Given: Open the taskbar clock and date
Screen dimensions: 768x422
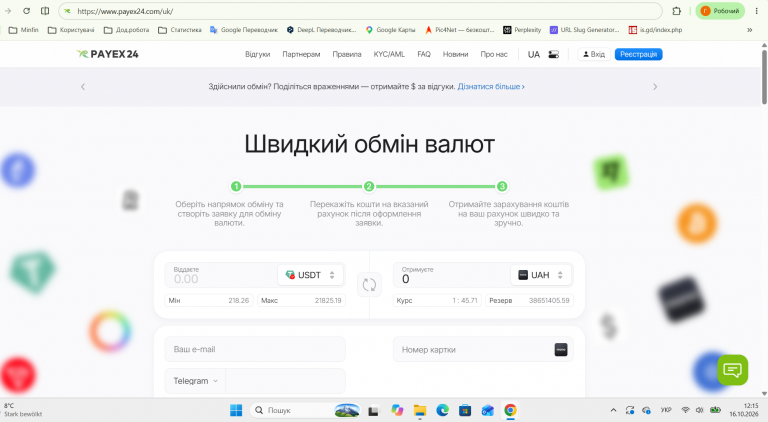Looking at the screenshot, I should [x=744, y=410].
